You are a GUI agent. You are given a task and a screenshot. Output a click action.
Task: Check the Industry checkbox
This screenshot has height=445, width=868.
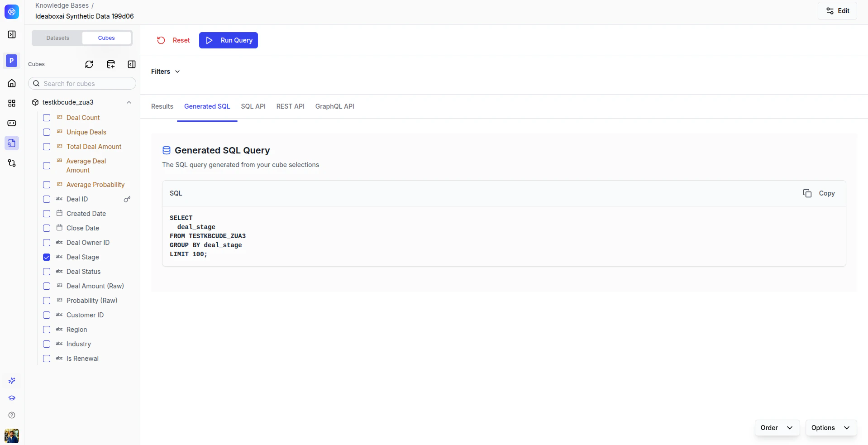coord(47,344)
